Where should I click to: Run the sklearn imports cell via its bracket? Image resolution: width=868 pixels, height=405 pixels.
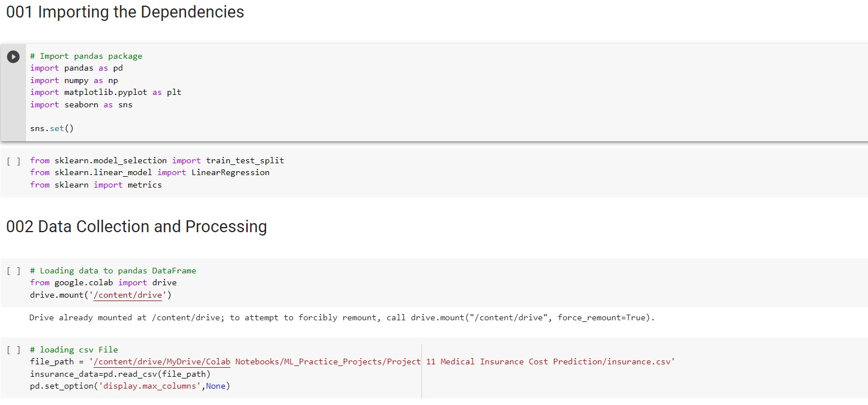(x=13, y=160)
